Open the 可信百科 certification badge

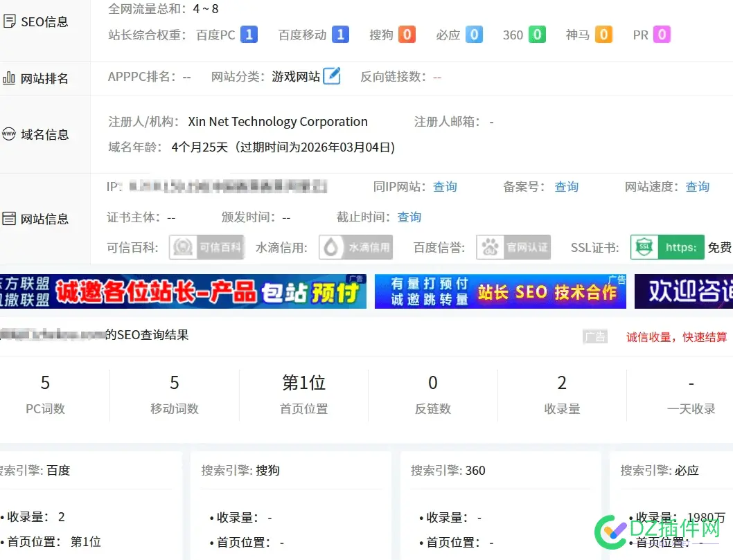click(x=206, y=247)
